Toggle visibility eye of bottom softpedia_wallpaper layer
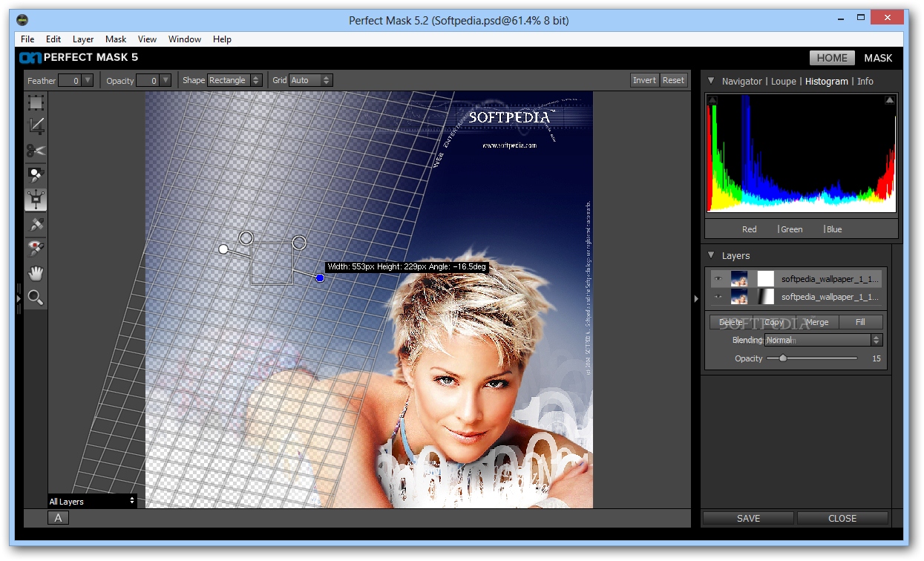This screenshot has width=924, height=561. click(x=718, y=298)
